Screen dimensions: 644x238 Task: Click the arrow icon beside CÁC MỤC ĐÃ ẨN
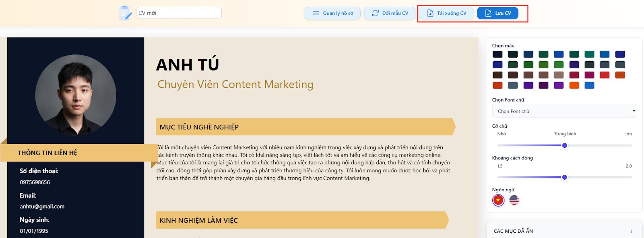(x=631, y=231)
